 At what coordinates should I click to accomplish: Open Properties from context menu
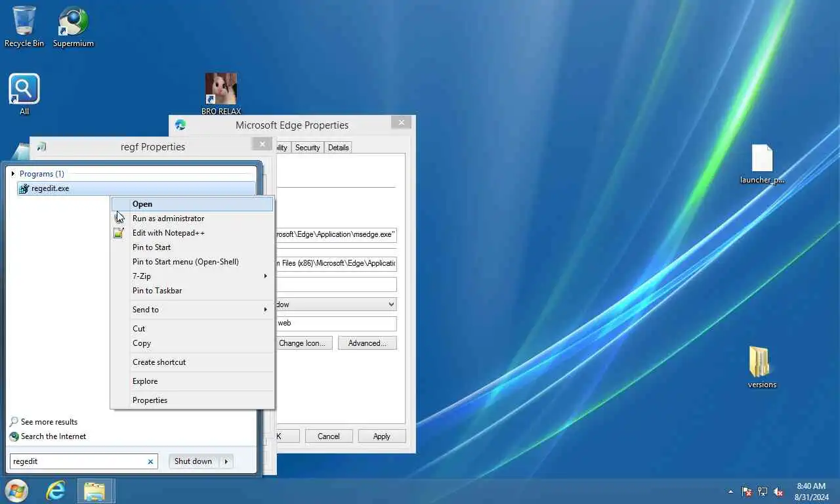coord(192,400)
